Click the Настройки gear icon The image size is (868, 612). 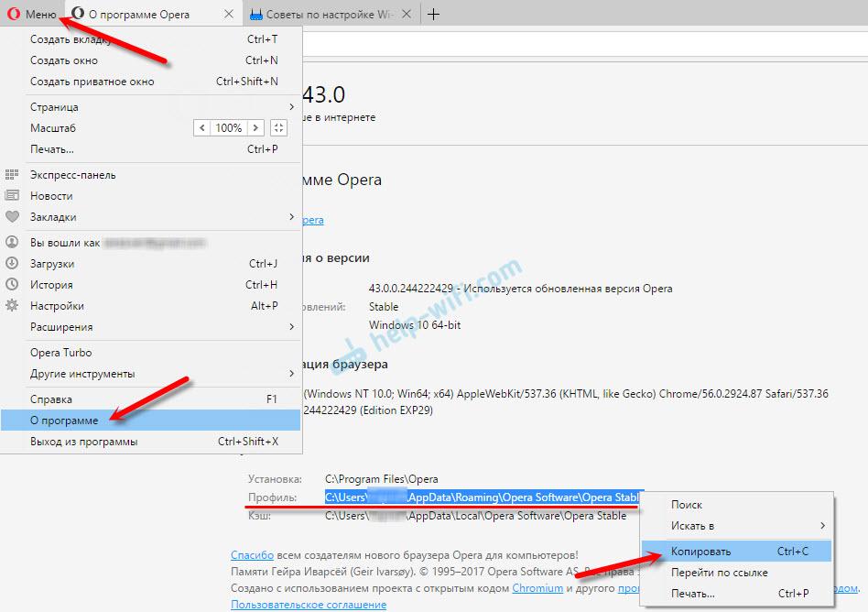pyautogui.click(x=12, y=305)
